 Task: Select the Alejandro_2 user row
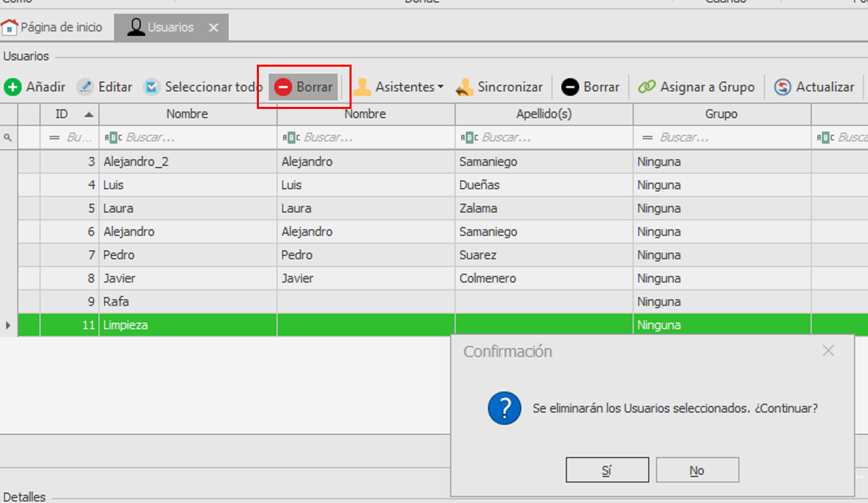point(187,162)
